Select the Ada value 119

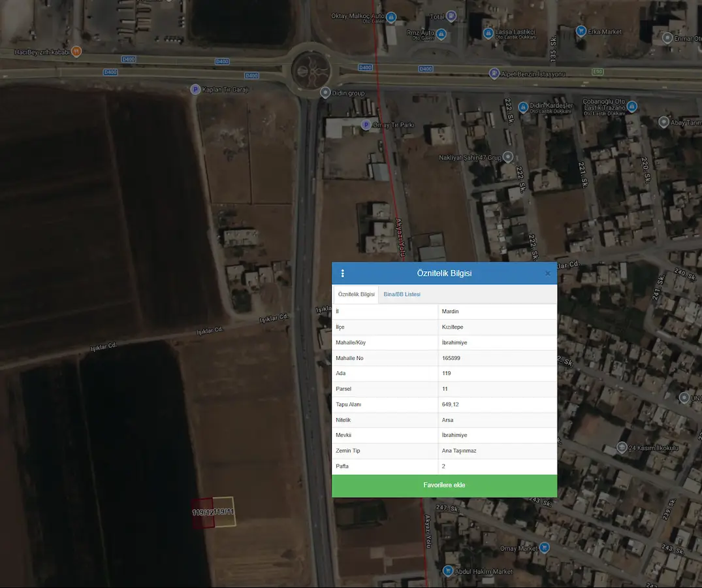[x=446, y=374]
